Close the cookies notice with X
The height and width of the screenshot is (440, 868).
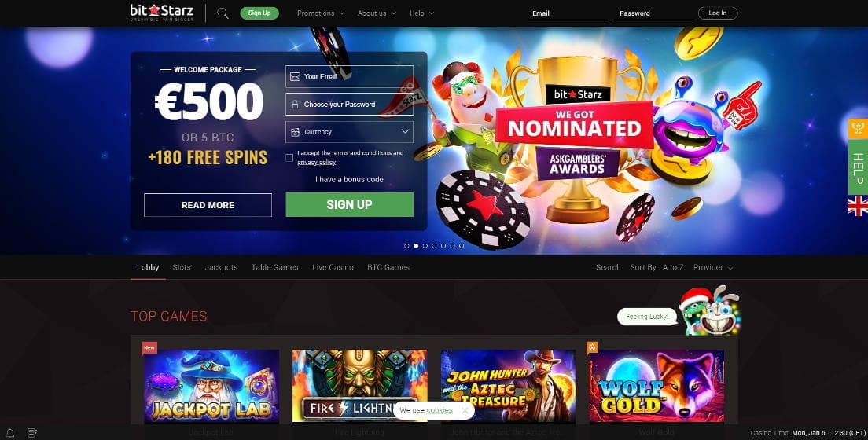465,410
